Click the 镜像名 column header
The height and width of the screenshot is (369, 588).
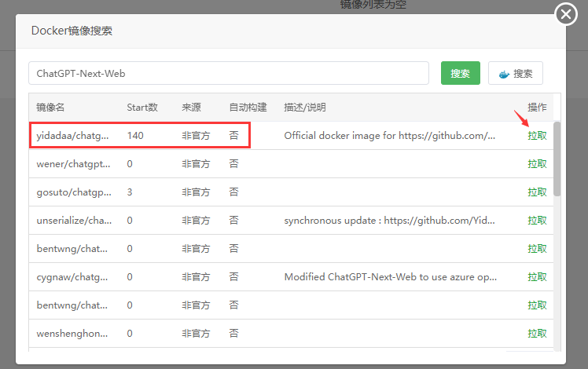click(50, 108)
